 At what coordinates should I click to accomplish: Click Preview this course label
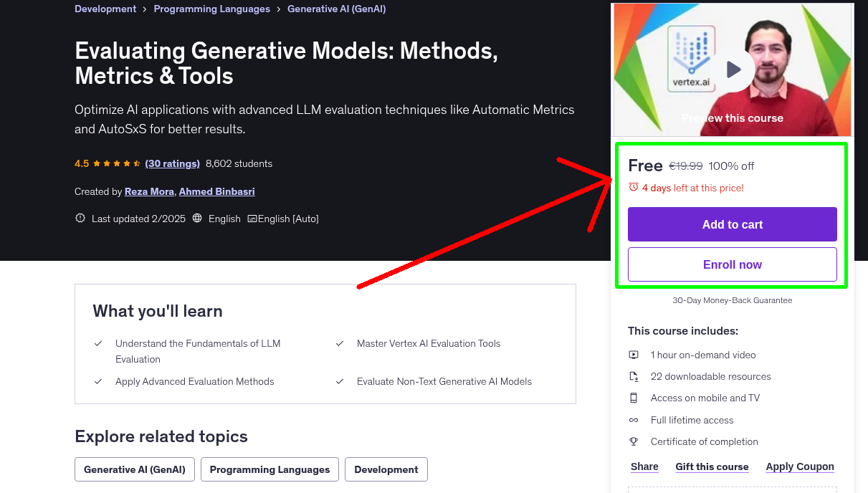733,118
